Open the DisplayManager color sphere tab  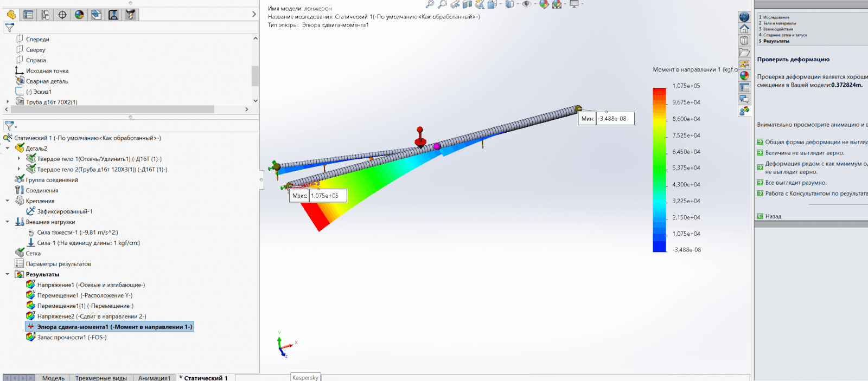[x=79, y=15]
